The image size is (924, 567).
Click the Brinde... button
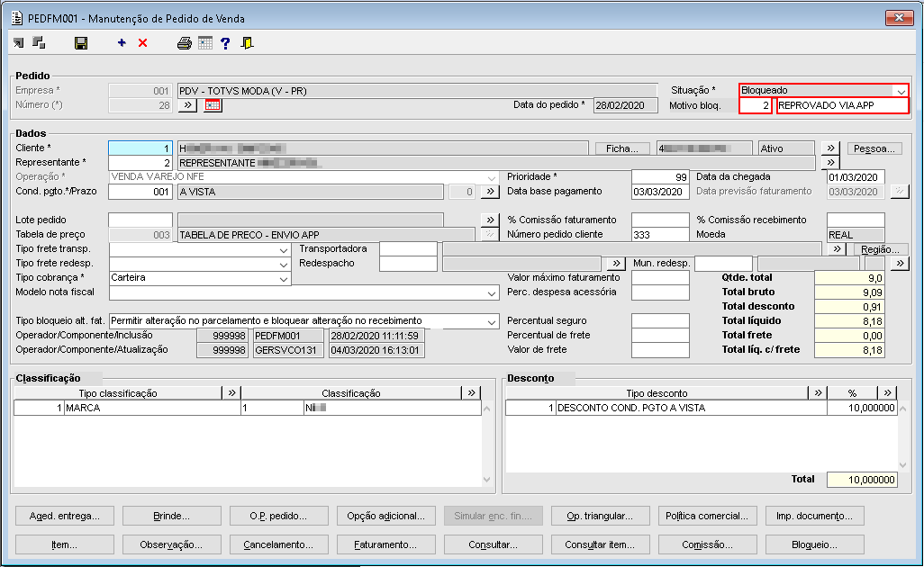click(x=171, y=516)
